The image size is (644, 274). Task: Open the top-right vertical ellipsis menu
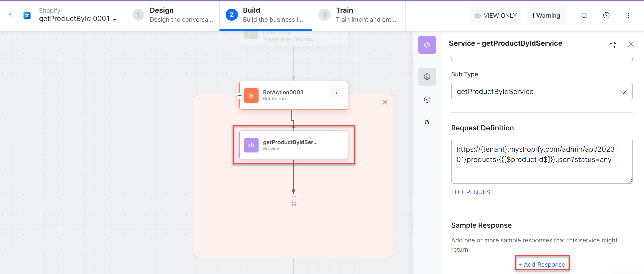coord(628,16)
